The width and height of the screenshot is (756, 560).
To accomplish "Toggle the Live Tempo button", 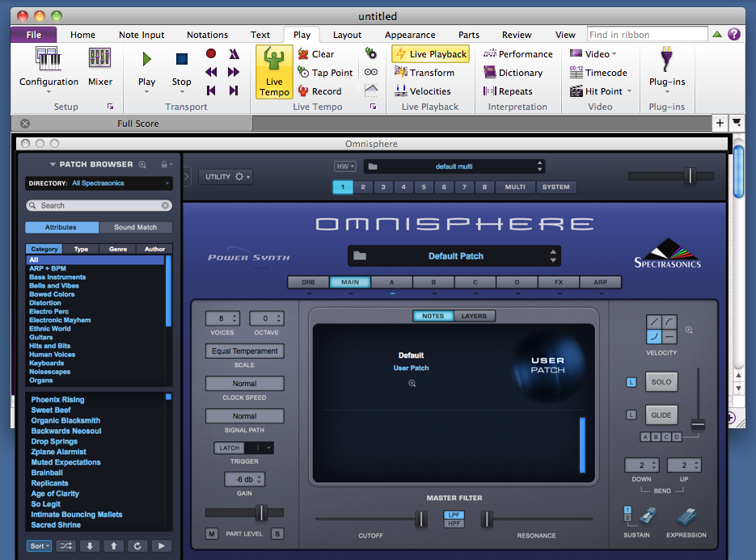I will [x=274, y=72].
